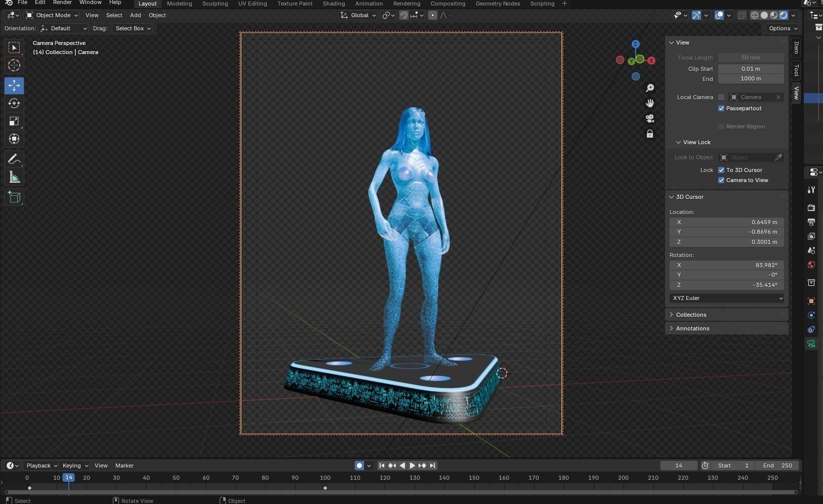823x504 pixels.
Task: Select the Measure tool
Action: click(14, 177)
